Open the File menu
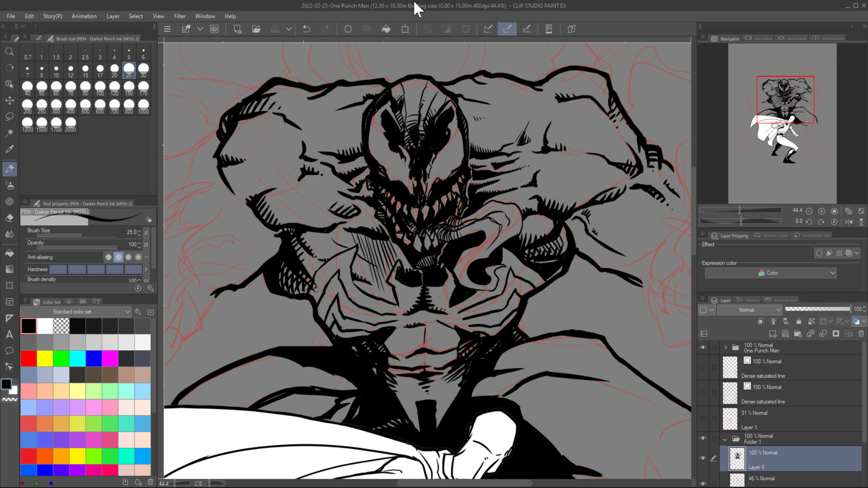The image size is (868, 488). 11,16
